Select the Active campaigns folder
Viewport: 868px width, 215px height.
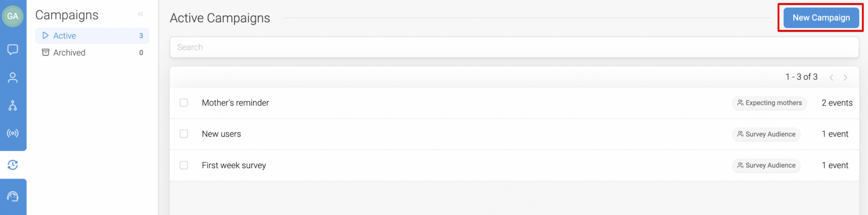pyautogui.click(x=92, y=36)
